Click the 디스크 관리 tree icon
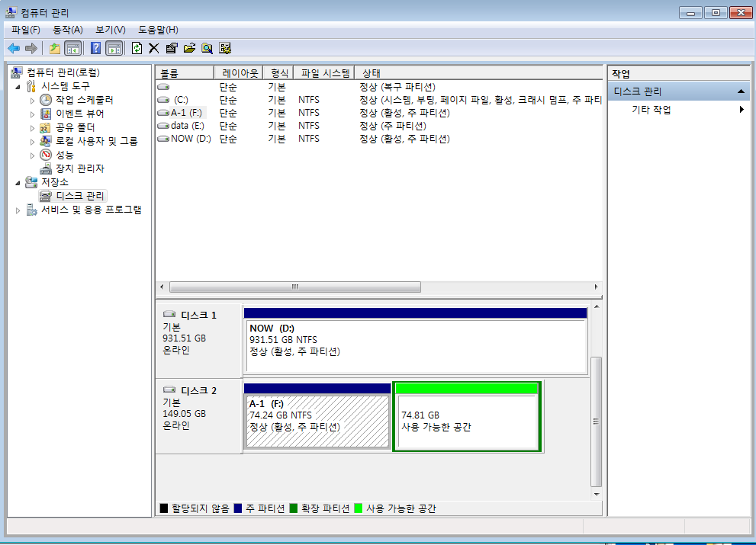 (46, 196)
